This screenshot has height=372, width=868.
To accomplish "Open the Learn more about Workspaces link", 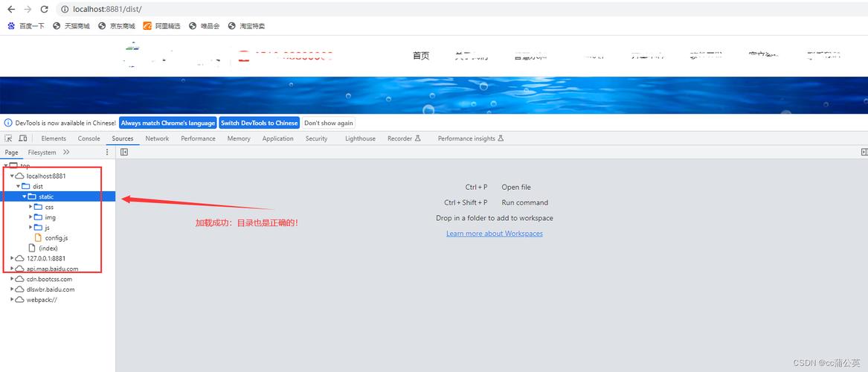I will tap(495, 234).
